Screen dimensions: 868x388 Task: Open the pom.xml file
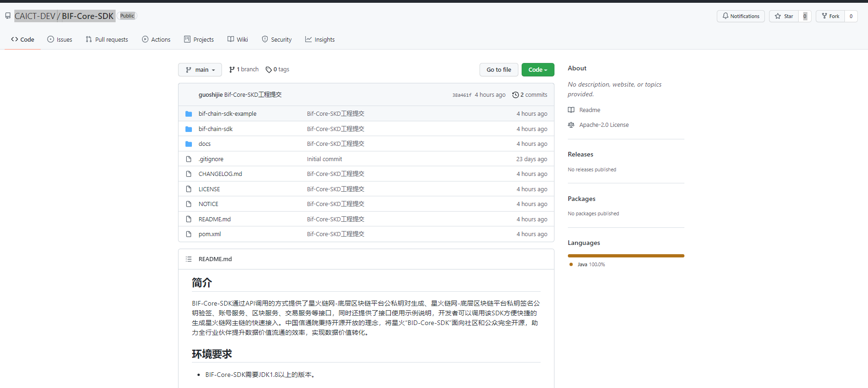coord(209,234)
